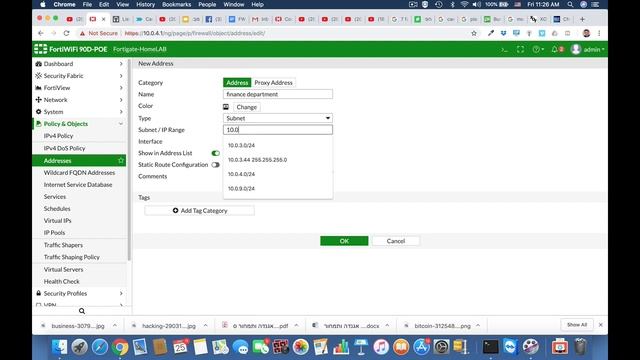Open Safari compass in dock
The height and width of the screenshot is (360, 640).
pyautogui.click(x=100, y=347)
